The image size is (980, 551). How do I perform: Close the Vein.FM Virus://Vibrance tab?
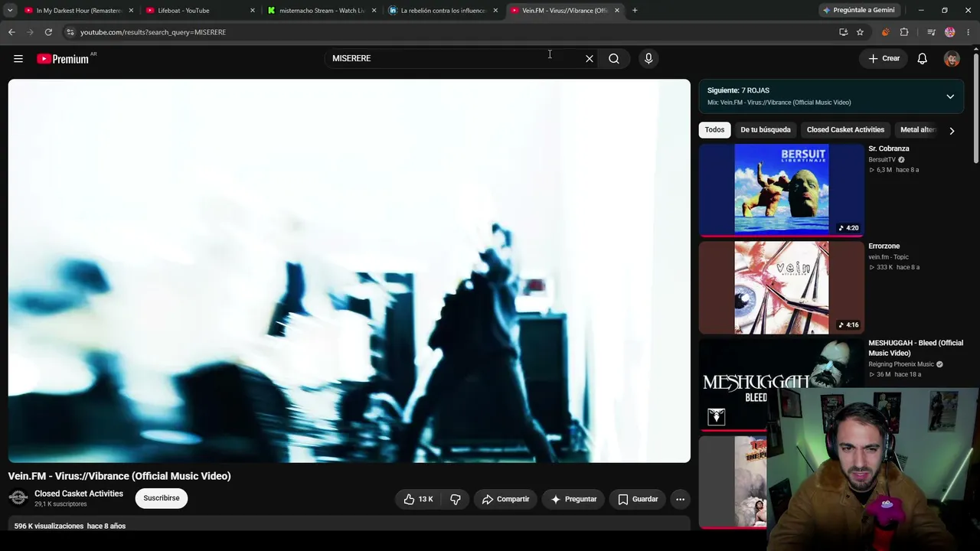coord(617,11)
